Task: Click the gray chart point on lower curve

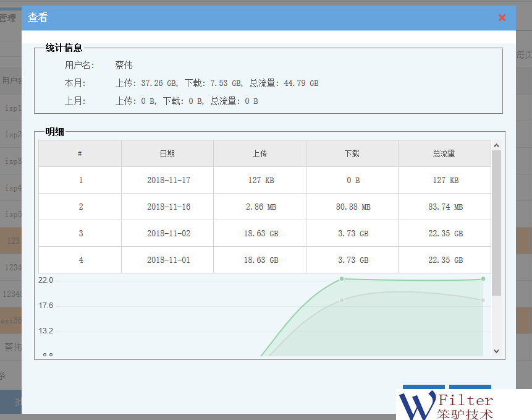Action: [x=342, y=300]
